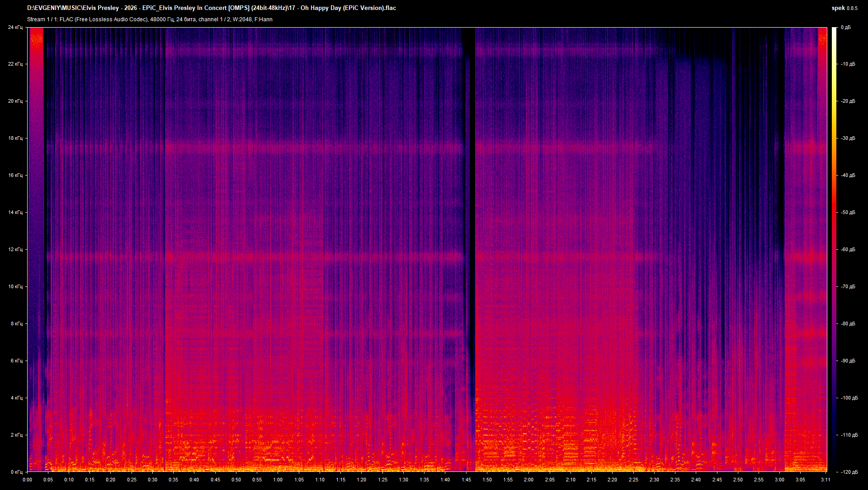Click the -20 дБ scale label

pos(848,101)
